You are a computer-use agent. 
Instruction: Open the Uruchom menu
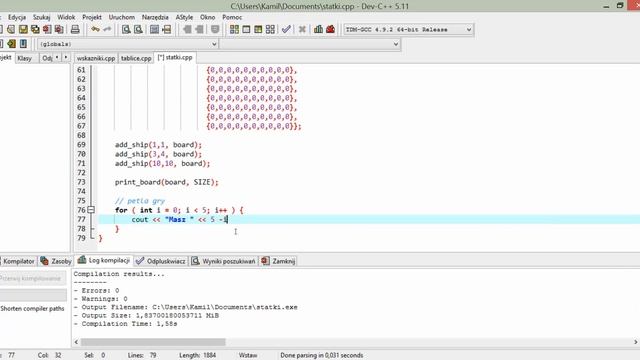pyautogui.click(x=122, y=17)
